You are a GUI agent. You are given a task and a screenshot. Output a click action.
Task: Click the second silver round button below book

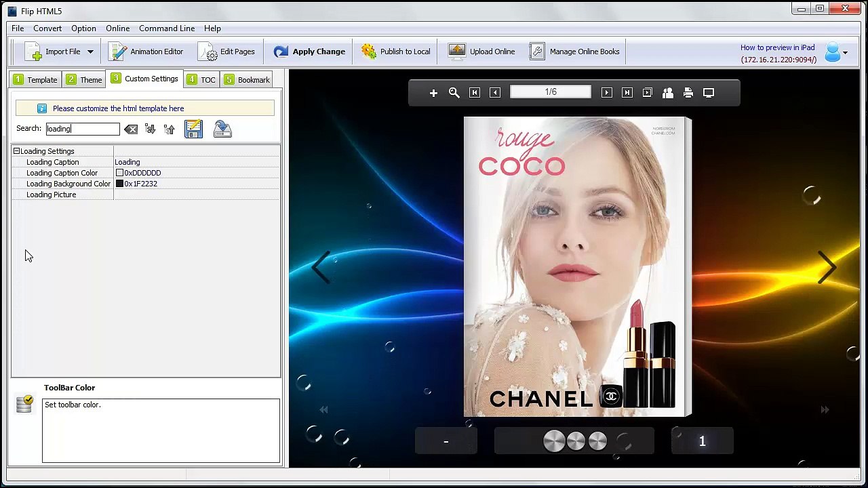pyautogui.click(x=576, y=441)
